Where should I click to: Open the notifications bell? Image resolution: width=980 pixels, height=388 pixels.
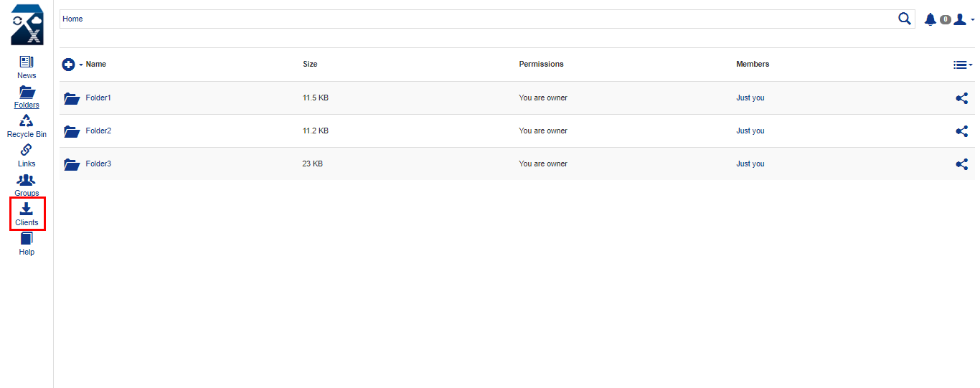click(930, 19)
